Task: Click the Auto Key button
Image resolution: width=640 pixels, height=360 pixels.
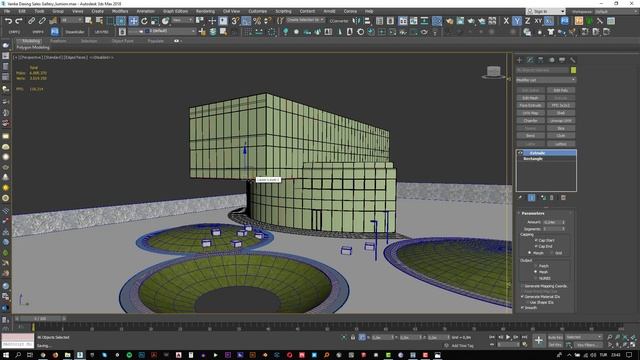Action: (x=555, y=338)
